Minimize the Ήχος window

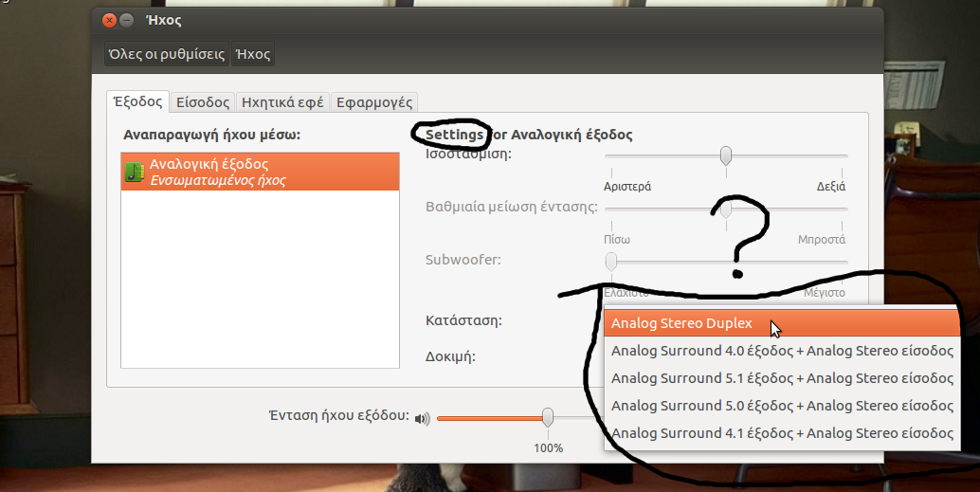pyautogui.click(x=126, y=21)
